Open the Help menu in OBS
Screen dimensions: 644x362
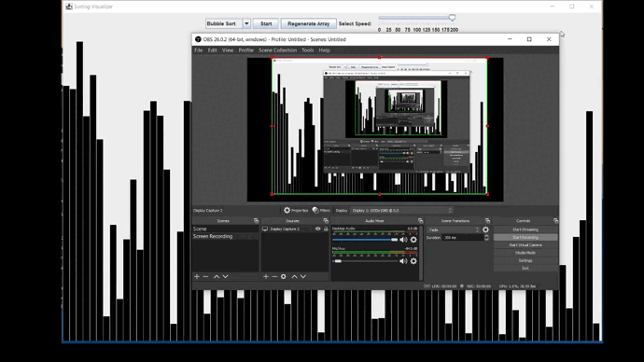click(x=325, y=50)
